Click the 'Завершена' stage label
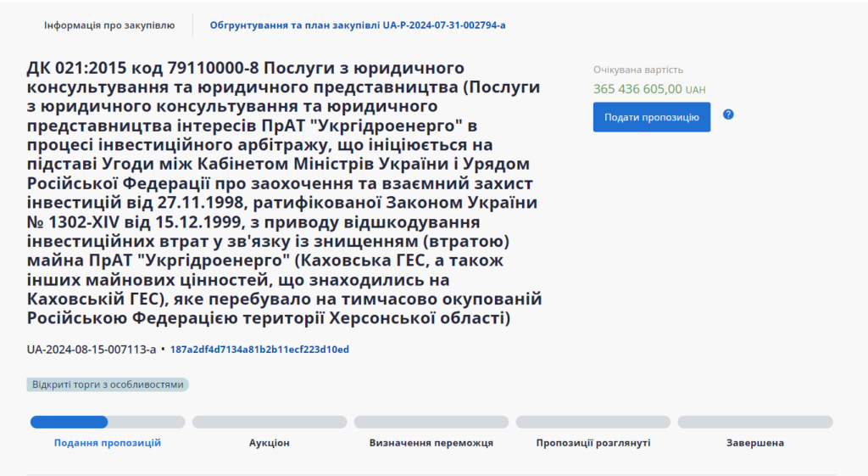Screen dimensions: 868x476 point(755,443)
